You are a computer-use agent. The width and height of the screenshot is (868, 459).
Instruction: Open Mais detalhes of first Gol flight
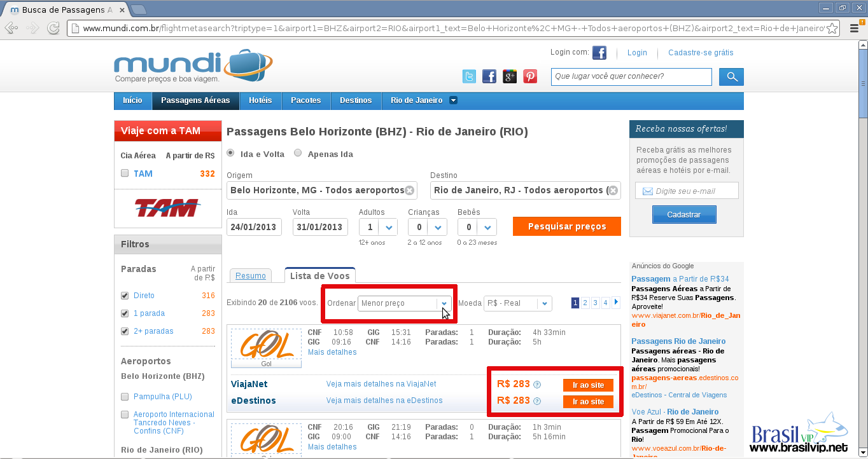(332, 352)
